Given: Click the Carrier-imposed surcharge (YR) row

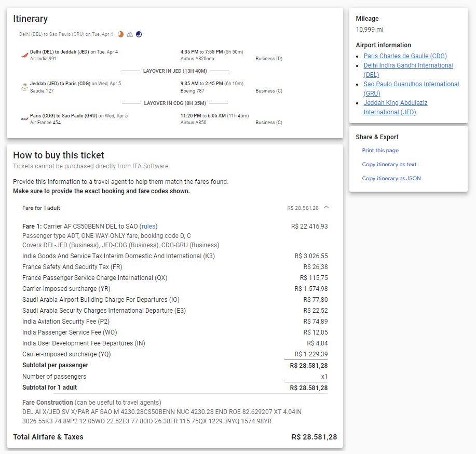Looking at the screenshot, I should coord(175,289).
